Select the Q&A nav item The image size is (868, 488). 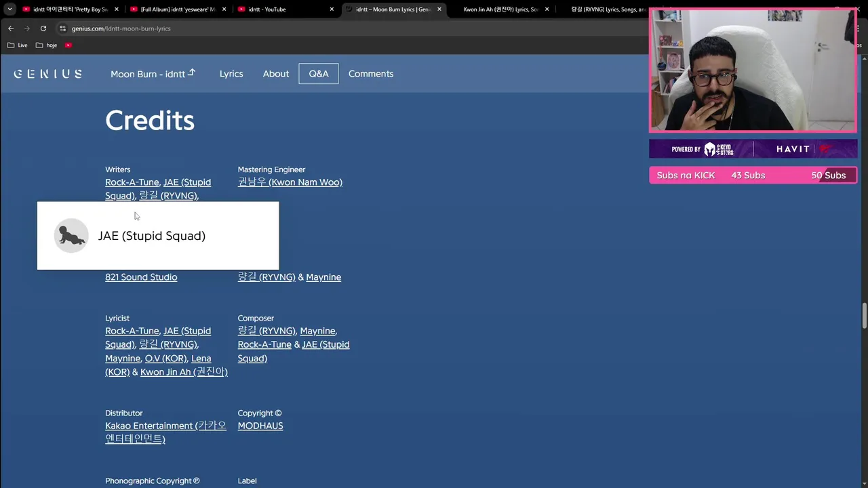pos(319,74)
